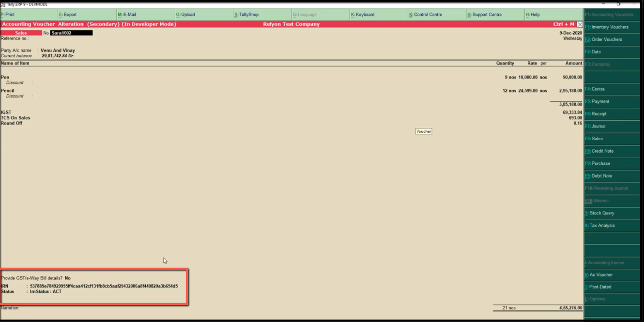Click the Provide GST/e-Way Bill details field
Viewport: 644px width, 322px height.
[x=36, y=278]
